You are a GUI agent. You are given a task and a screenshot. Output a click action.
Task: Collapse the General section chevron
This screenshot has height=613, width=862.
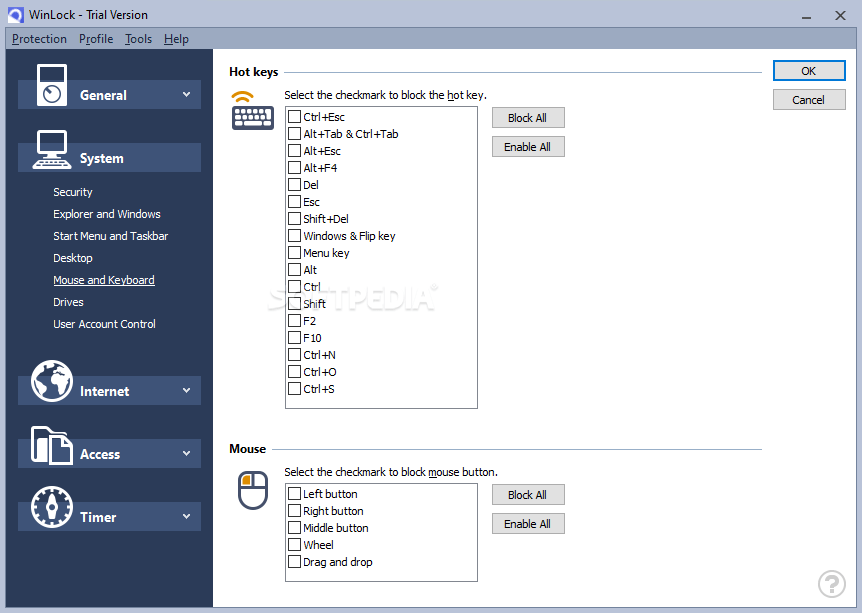tap(185, 94)
